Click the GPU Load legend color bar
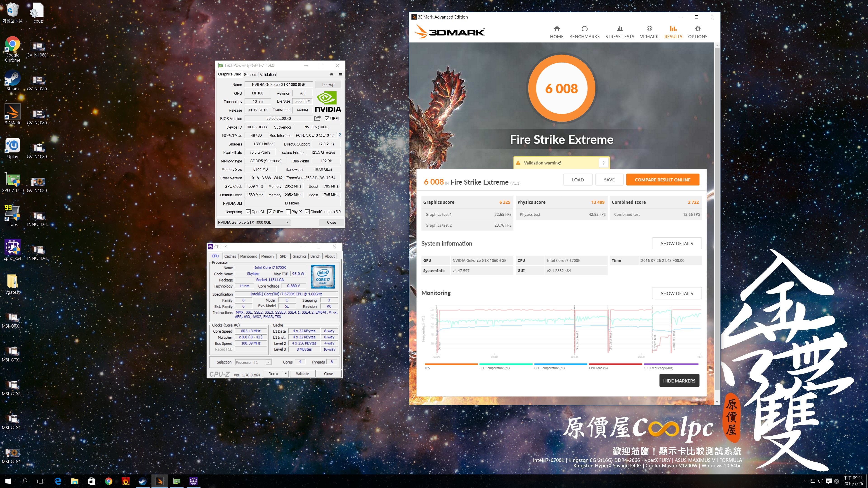 tap(615, 364)
